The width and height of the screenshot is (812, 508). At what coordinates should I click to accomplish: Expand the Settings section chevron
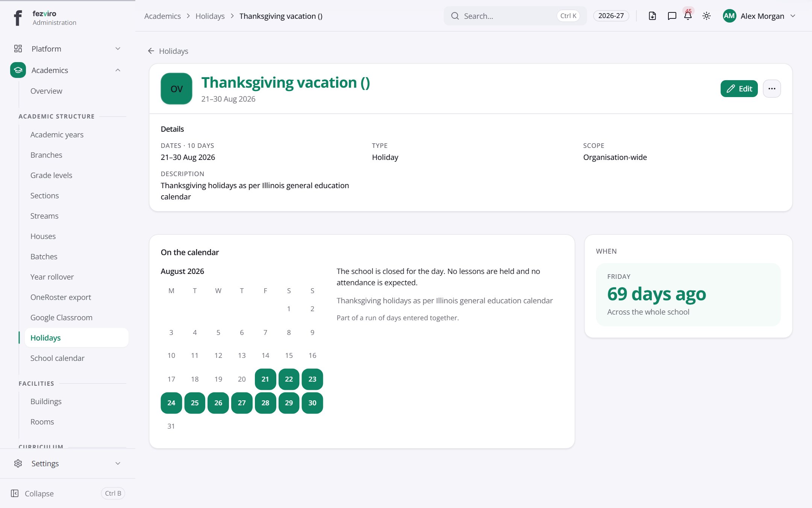[118, 463]
